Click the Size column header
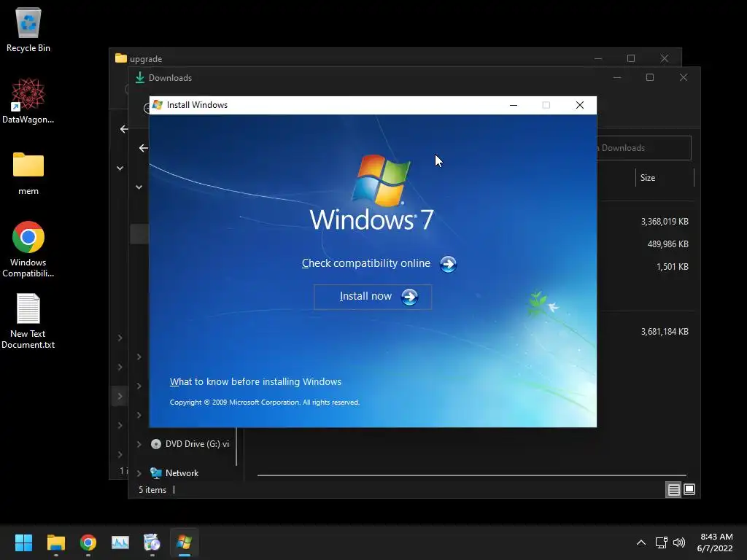The height and width of the screenshot is (560, 747). click(665, 178)
